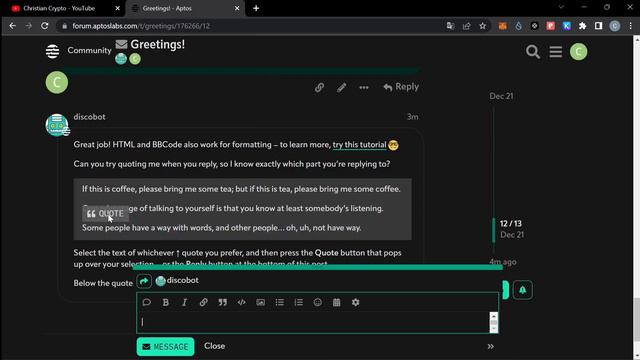Screen dimensions: 640x360
Task: Send reply with Message button
Action: [x=165, y=347]
